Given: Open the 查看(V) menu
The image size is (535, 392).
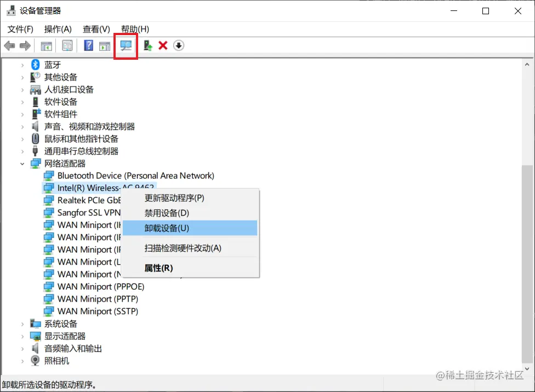Looking at the screenshot, I should (96, 30).
